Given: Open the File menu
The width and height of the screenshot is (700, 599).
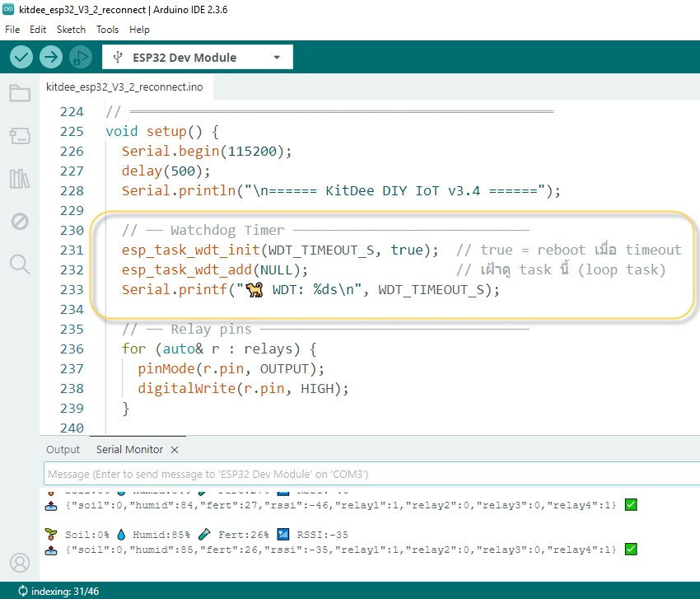Looking at the screenshot, I should point(12,29).
